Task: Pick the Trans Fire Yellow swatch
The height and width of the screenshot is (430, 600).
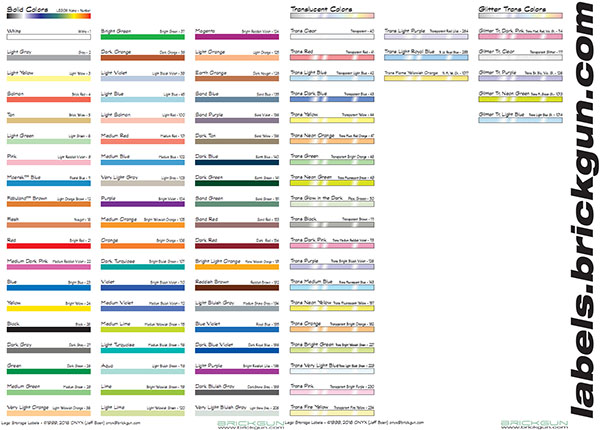Action: tap(332, 413)
